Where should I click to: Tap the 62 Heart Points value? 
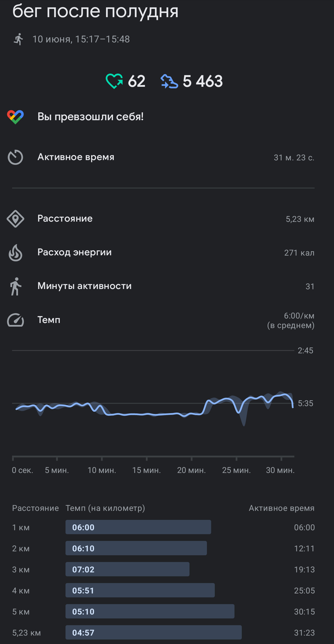coord(137,81)
